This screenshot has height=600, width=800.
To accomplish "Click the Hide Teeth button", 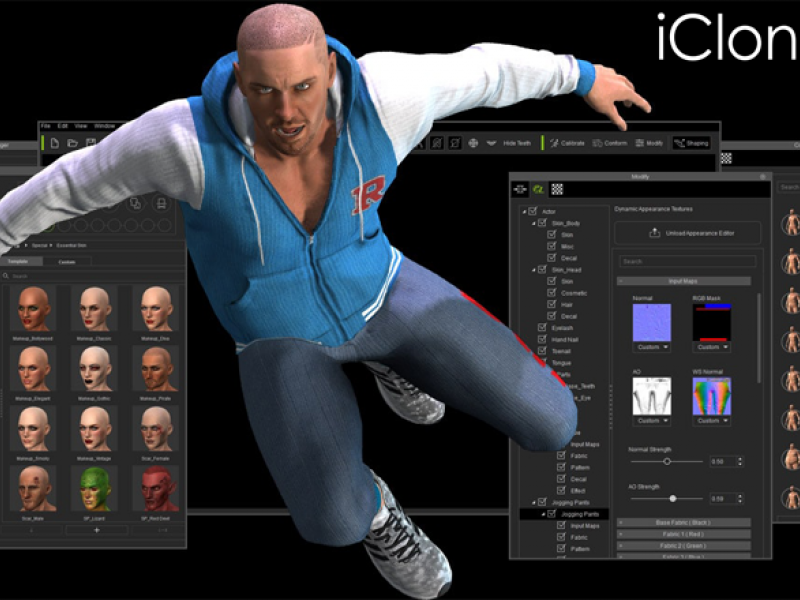I will point(510,143).
